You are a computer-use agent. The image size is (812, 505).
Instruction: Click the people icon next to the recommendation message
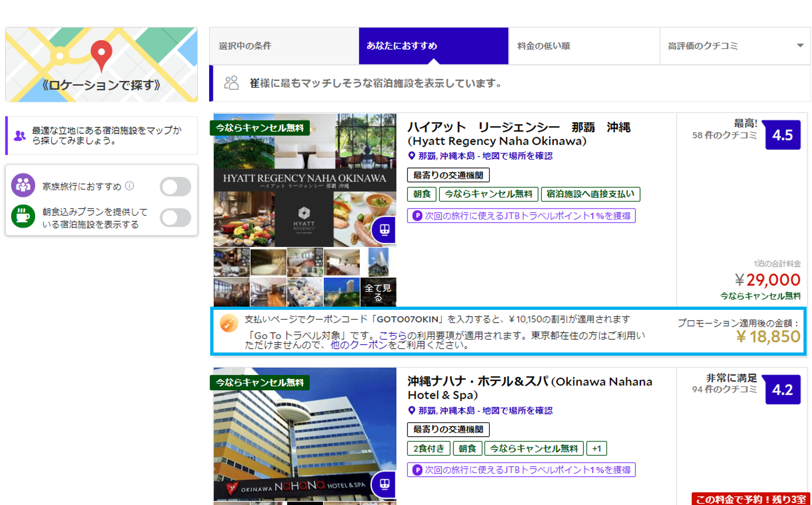(232, 81)
